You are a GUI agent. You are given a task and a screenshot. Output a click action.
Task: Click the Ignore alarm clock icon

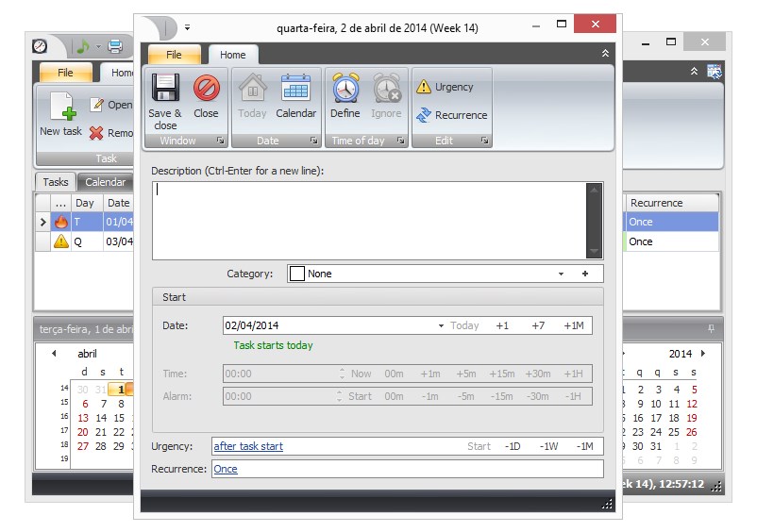(387, 88)
